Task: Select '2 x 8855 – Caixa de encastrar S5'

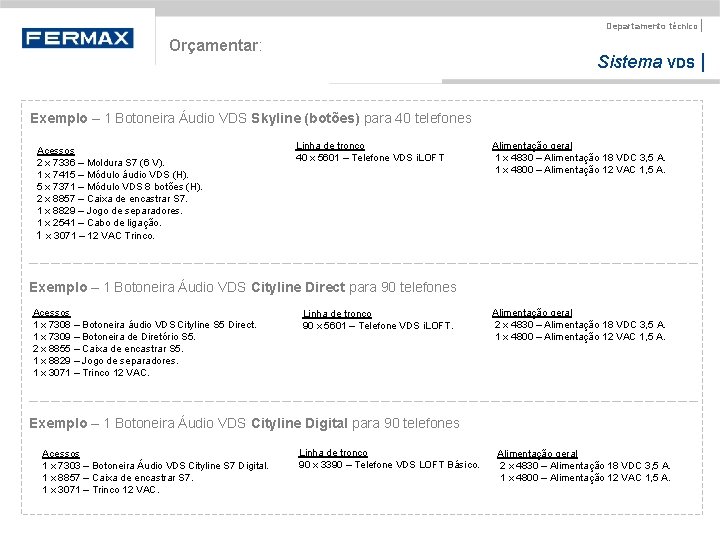Action: click(x=108, y=349)
